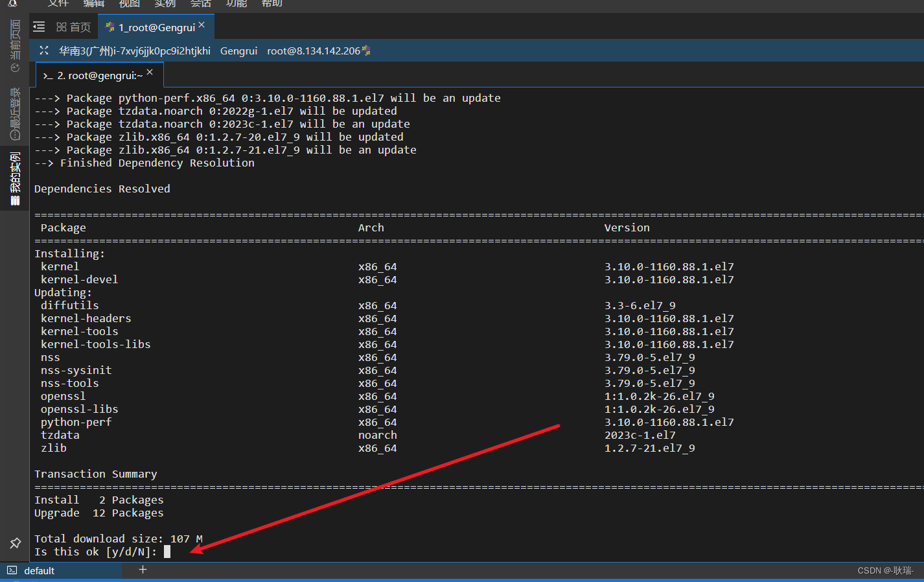Image resolution: width=924 pixels, height=582 pixels.
Task: Open the 我的实例 side panel
Action: 15,178
